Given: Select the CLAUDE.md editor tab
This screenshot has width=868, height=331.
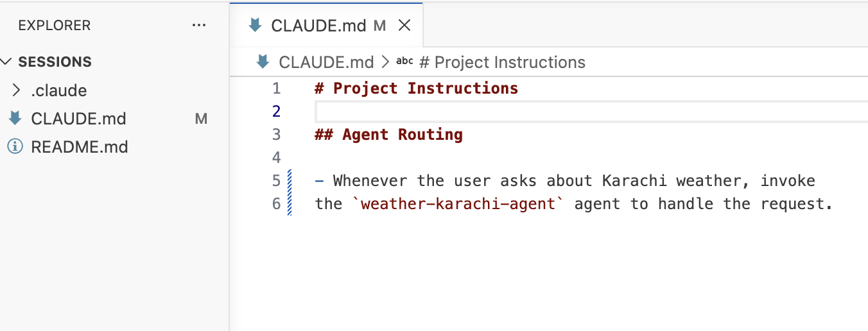Looking at the screenshot, I should click(x=326, y=25).
